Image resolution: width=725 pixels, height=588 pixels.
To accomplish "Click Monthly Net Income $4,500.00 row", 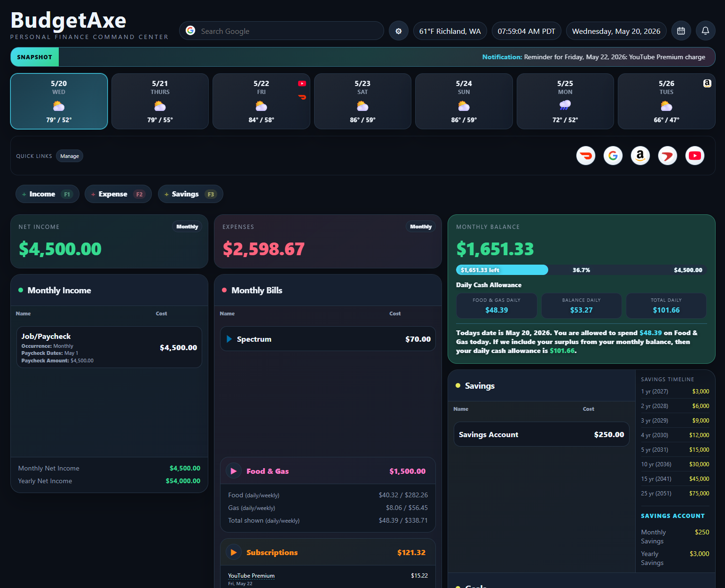I will [x=109, y=468].
